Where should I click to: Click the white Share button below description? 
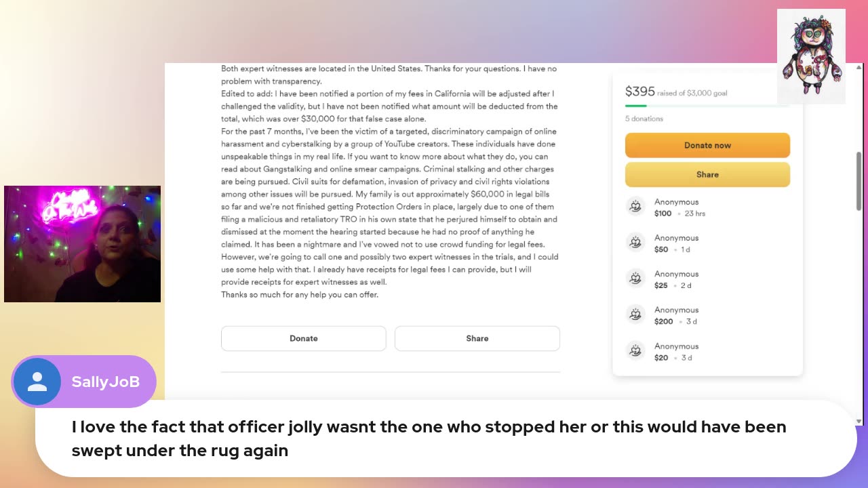477,338
